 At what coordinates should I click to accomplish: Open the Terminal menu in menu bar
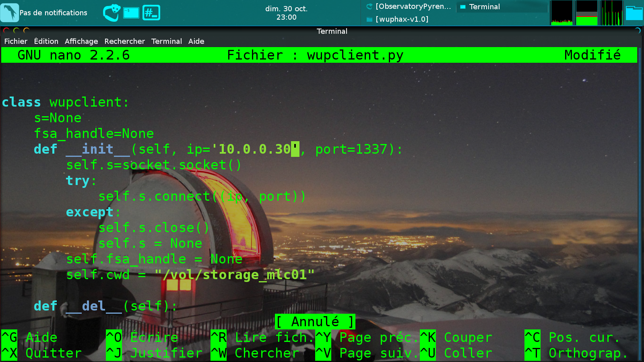[x=166, y=41]
